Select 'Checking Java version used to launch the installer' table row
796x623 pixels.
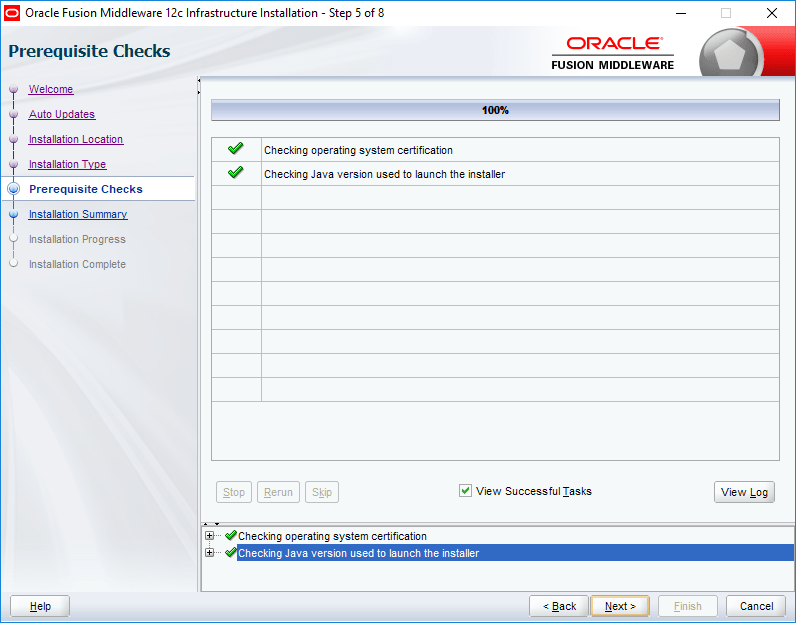coord(495,174)
